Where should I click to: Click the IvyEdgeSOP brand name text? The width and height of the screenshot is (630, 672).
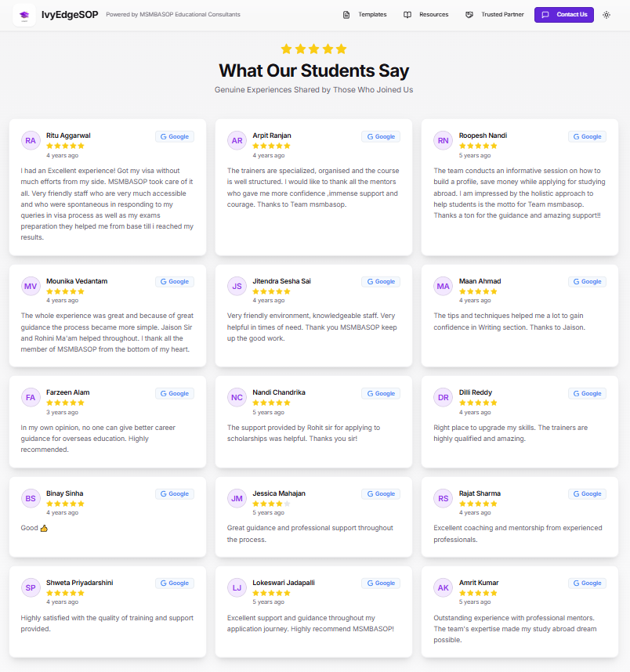click(x=70, y=15)
